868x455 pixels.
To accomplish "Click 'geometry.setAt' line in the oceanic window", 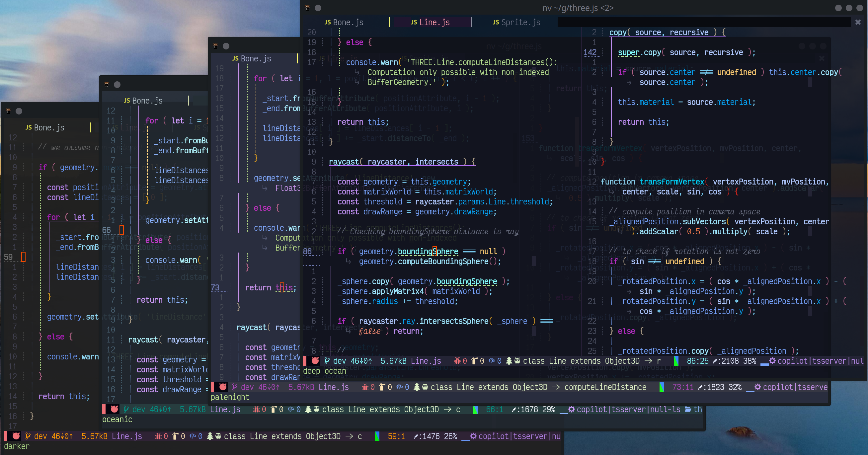I will click(x=177, y=220).
